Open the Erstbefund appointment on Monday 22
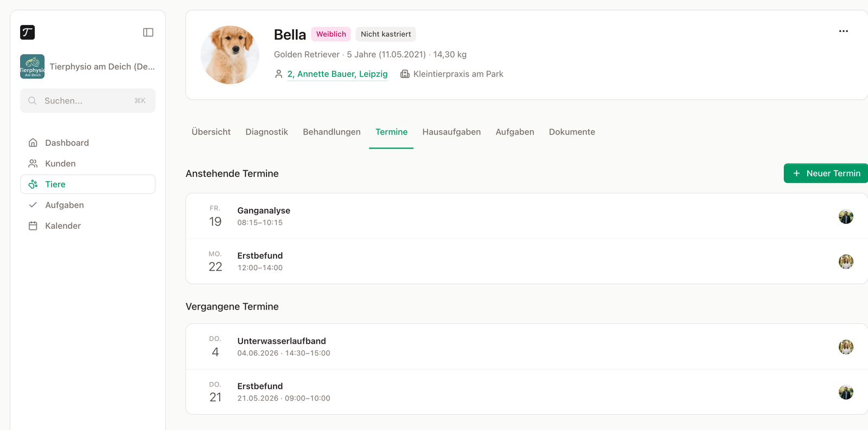The image size is (868, 430). point(527,261)
